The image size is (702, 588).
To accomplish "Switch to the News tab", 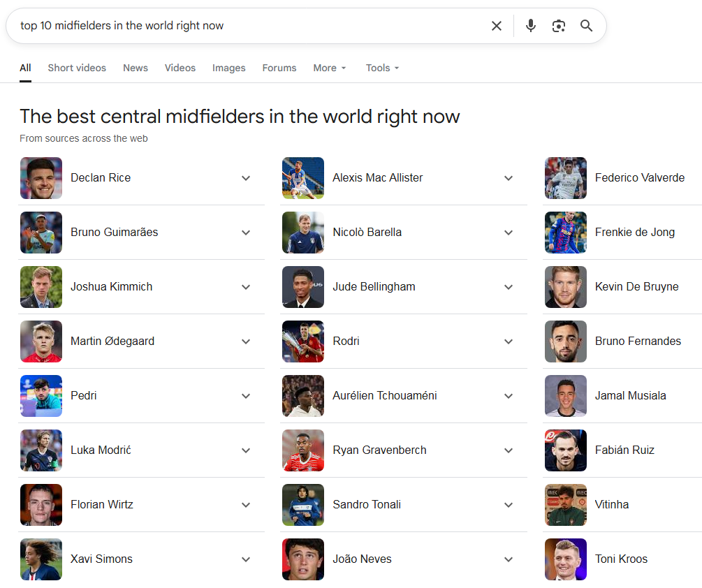I will click(x=136, y=68).
